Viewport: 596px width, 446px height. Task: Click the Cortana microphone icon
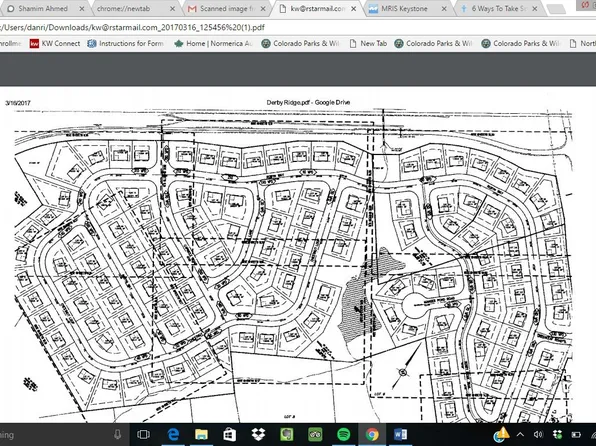coord(117,434)
